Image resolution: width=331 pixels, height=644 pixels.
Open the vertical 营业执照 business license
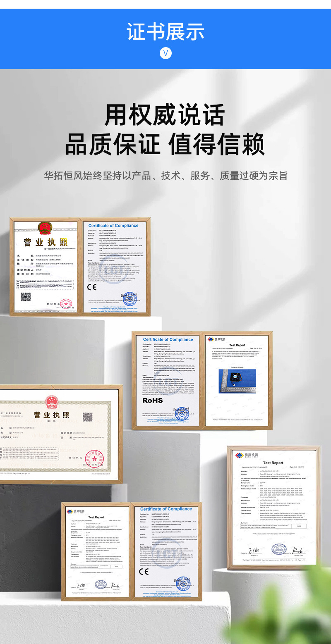coord(45,267)
